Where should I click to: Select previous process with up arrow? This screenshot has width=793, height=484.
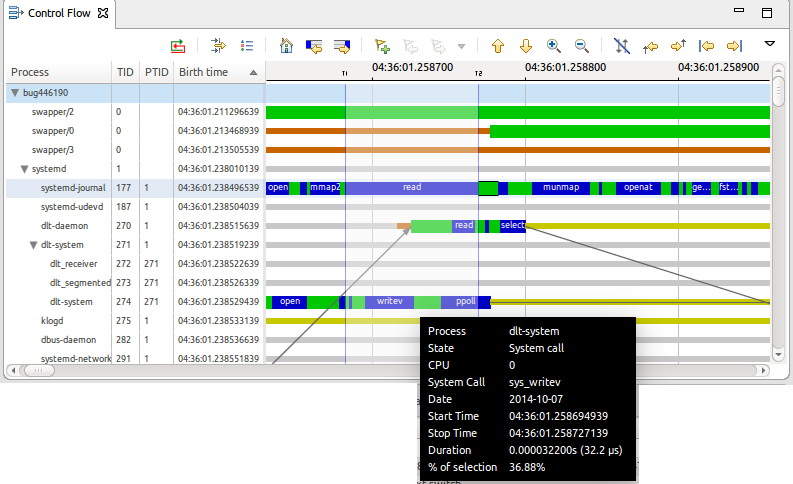[498, 46]
